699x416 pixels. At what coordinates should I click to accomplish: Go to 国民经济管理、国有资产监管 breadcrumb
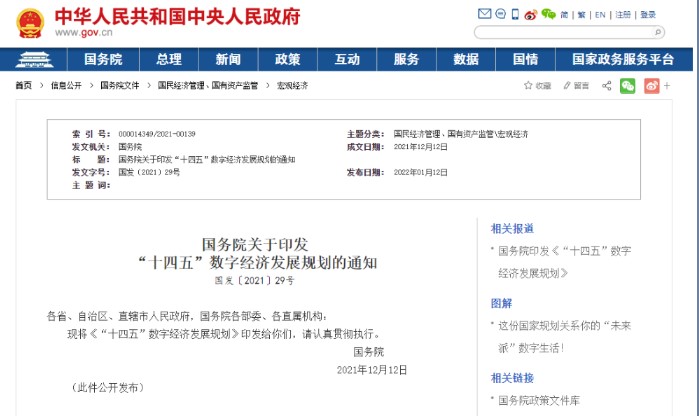point(208,85)
